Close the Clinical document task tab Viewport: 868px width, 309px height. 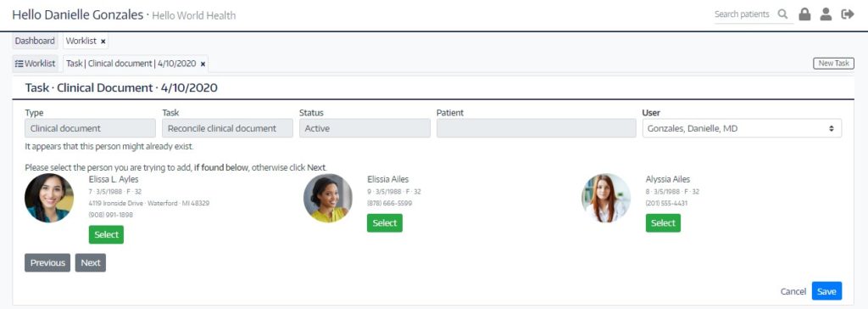pos(203,64)
